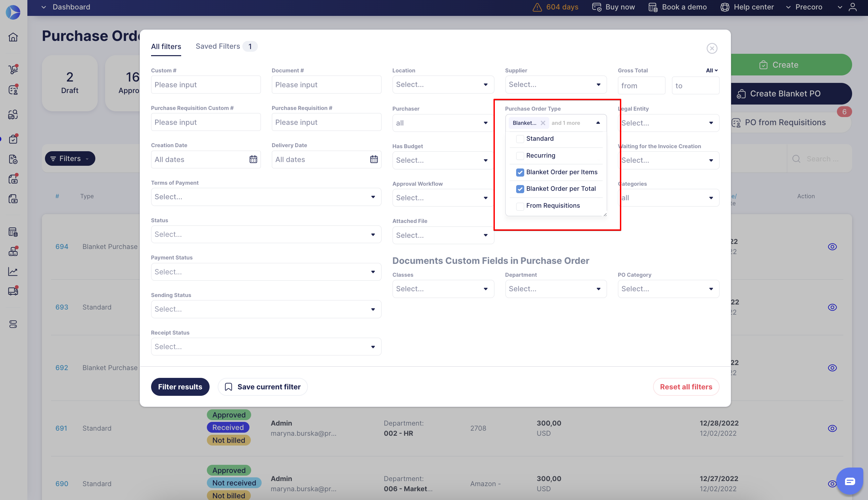Open the Reports line-chart icon in sidebar
Viewport: 868px width, 500px height.
[13, 271]
